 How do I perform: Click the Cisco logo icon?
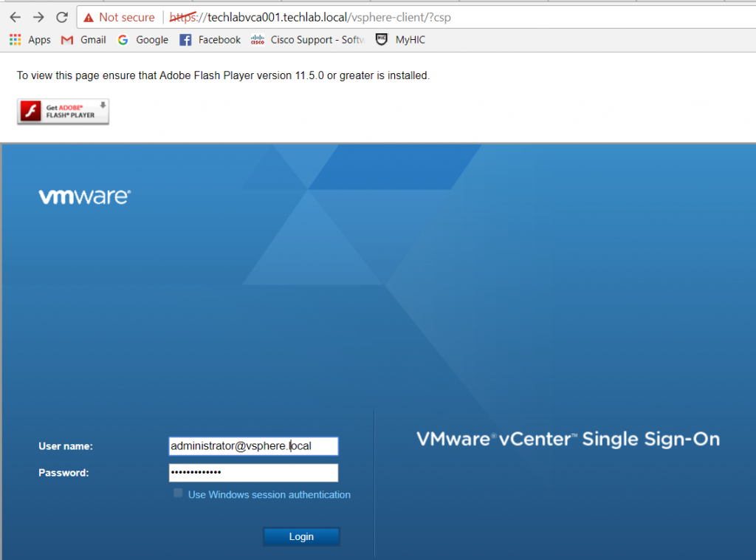[x=258, y=40]
